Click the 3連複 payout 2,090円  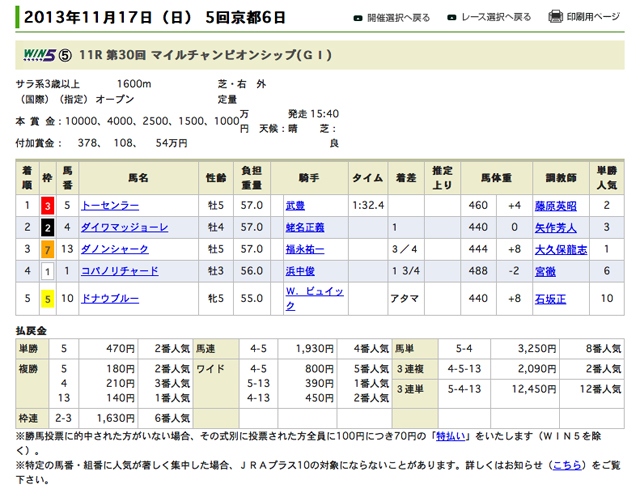click(x=537, y=369)
